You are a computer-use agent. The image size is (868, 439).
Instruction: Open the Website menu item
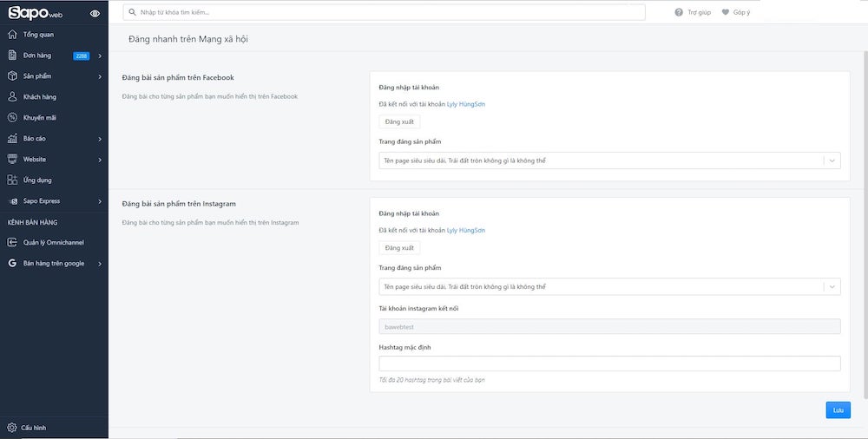pyautogui.click(x=35, y=160)
